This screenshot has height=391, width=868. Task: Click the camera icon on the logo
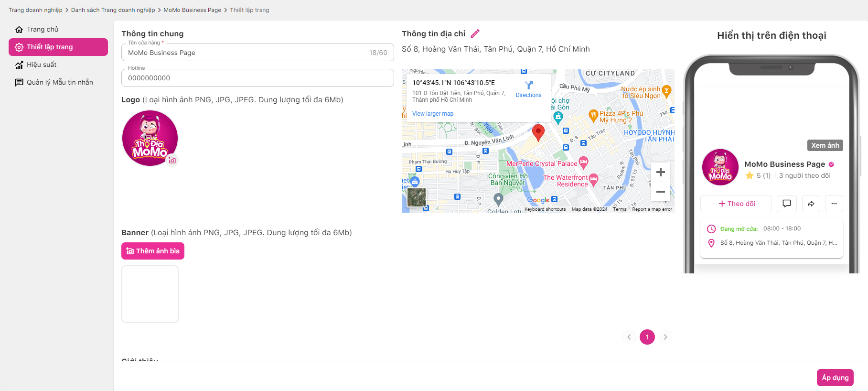tap(172, 160)
